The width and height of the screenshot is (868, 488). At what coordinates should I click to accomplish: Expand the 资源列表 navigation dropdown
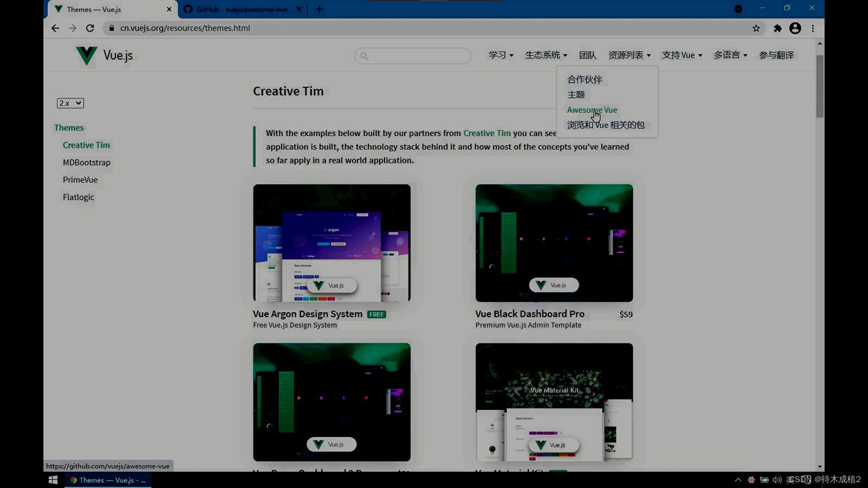(x=629, y=55)
